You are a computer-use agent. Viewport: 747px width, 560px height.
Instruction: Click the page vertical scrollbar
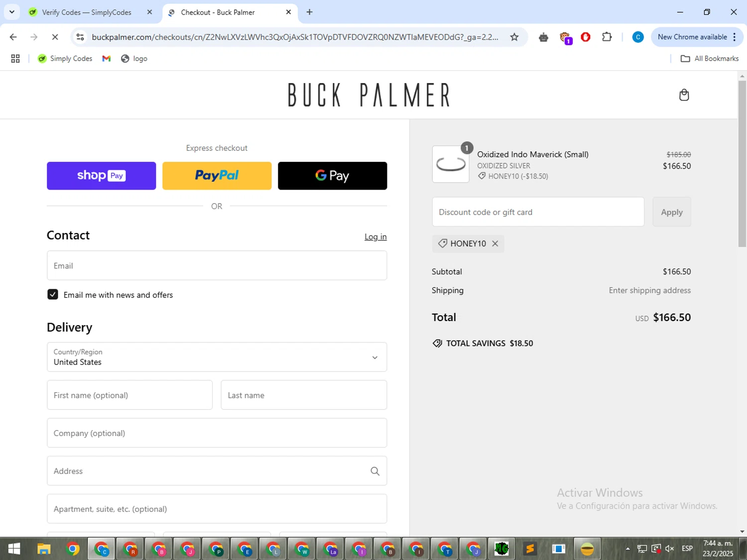tap(742, 163)
